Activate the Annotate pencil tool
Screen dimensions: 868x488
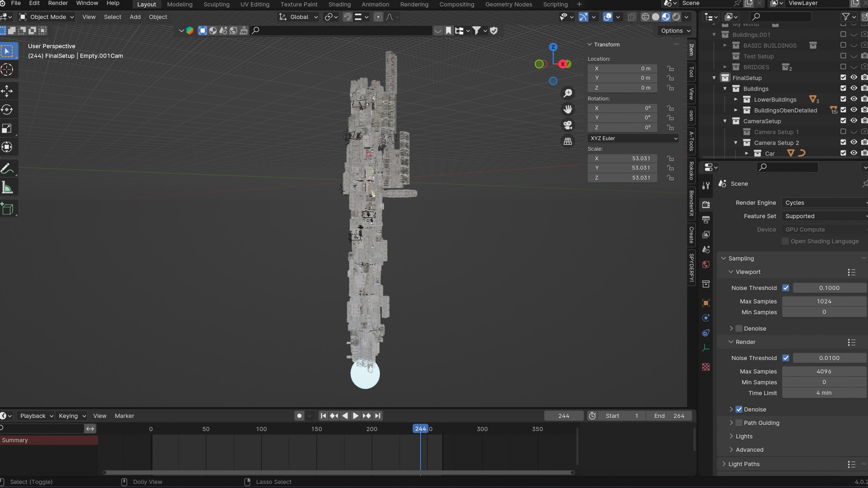[x=7, y=169]
